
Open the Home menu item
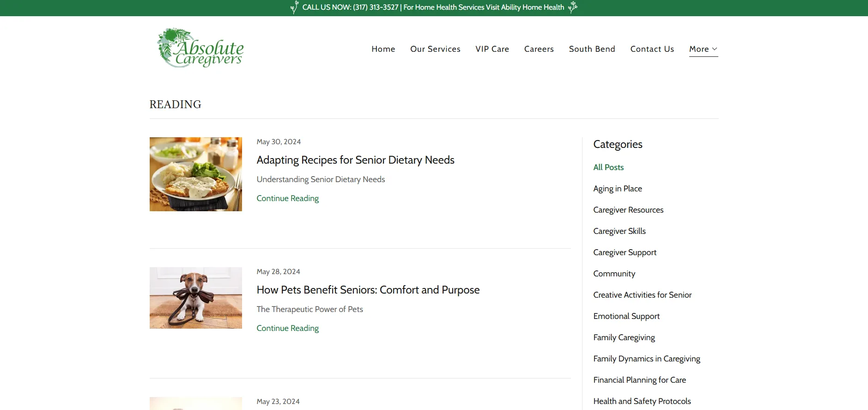[x=383, y=49]
